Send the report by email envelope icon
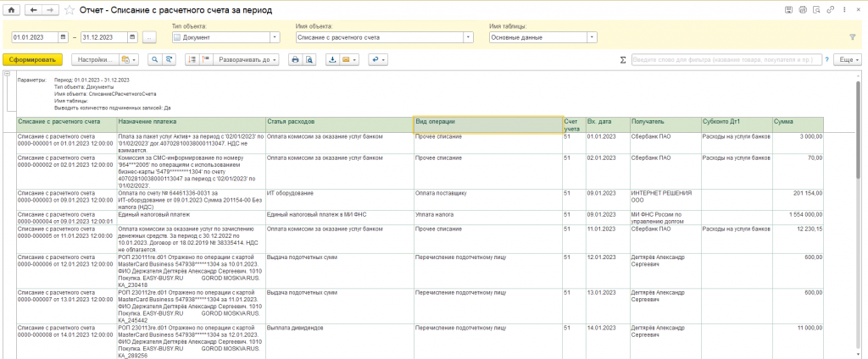868x359 pixels. tap(346, 60)
